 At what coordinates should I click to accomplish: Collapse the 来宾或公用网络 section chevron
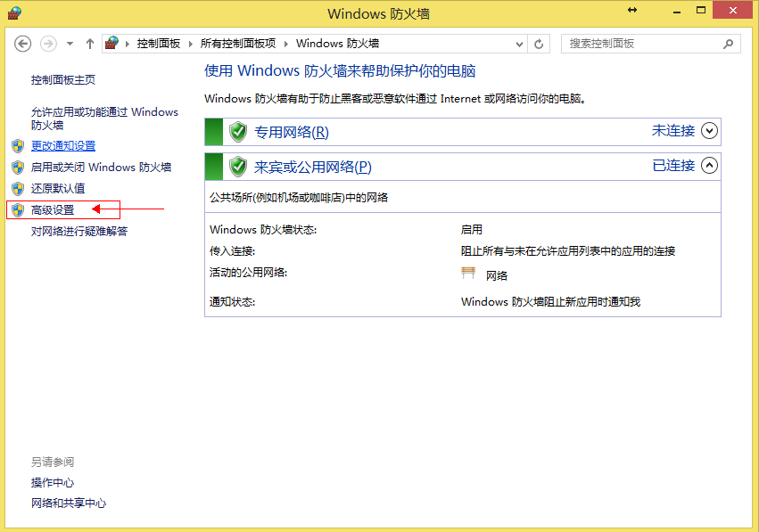tap(709, 165)
